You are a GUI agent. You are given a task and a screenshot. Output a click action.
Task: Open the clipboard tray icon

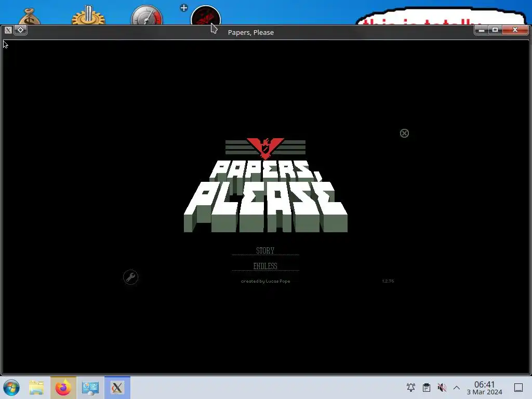coord(427,388)
